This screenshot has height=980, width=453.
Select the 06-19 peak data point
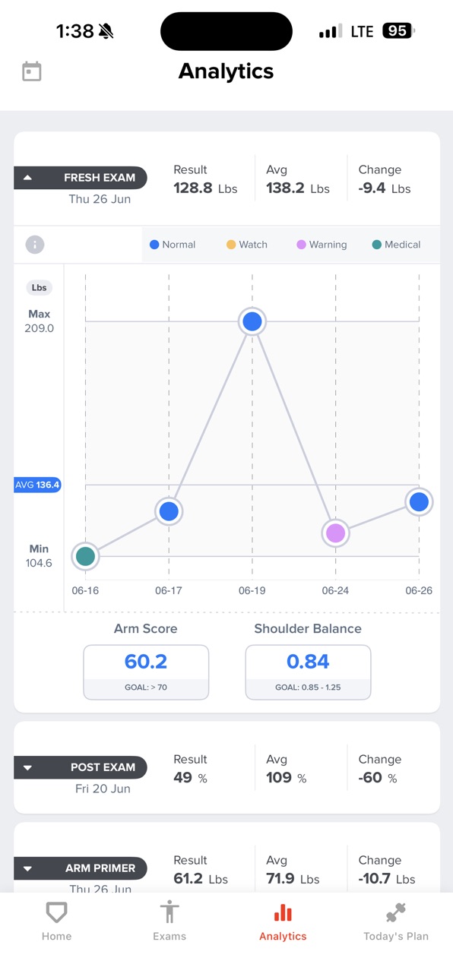(252, 321)
